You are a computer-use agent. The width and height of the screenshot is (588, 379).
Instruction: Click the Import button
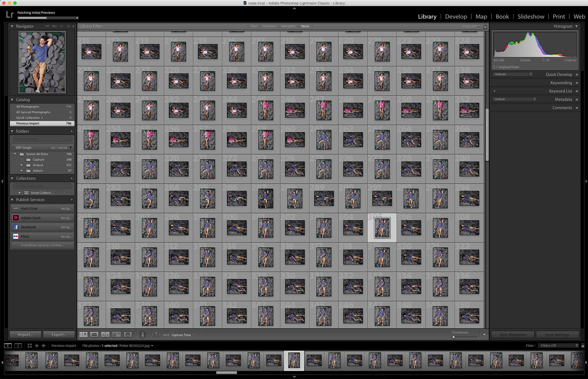coord(25,335)
